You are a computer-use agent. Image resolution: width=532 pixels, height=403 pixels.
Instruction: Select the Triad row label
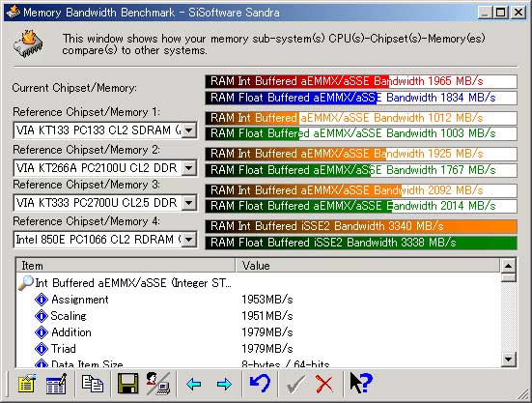click(64, 349)
